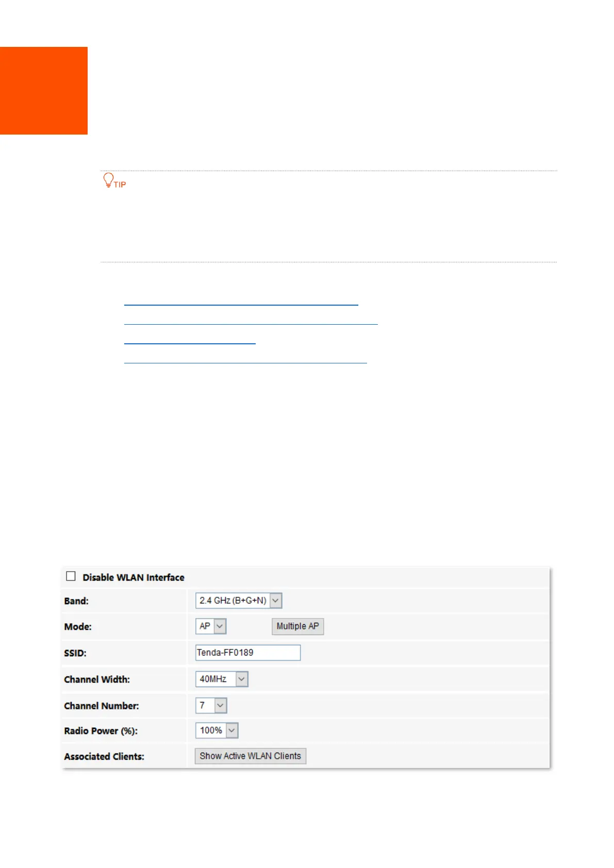Open the Channel Number dropdown showing 7
Image resolution: width=614 pixels, height=868 pixels.
(211, 705)
